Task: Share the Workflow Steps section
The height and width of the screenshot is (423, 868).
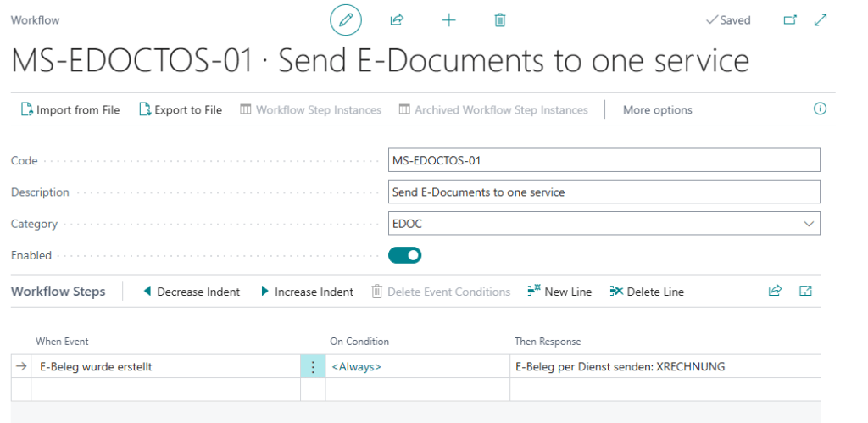Action: point(774,292)
